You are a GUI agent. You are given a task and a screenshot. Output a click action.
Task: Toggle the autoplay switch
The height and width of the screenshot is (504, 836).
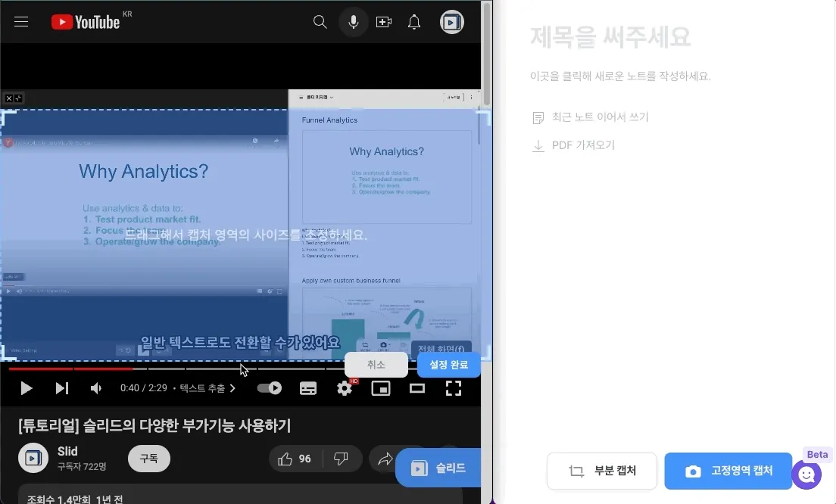point(270,388)
